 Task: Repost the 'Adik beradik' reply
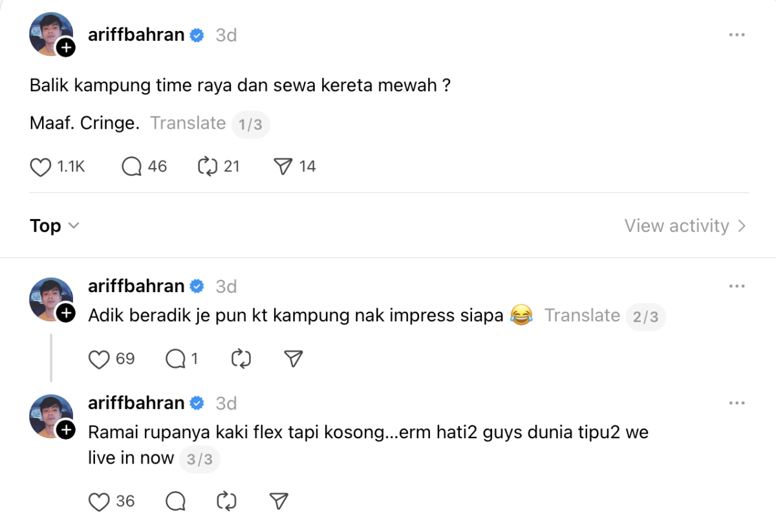[x=241, y=359]
